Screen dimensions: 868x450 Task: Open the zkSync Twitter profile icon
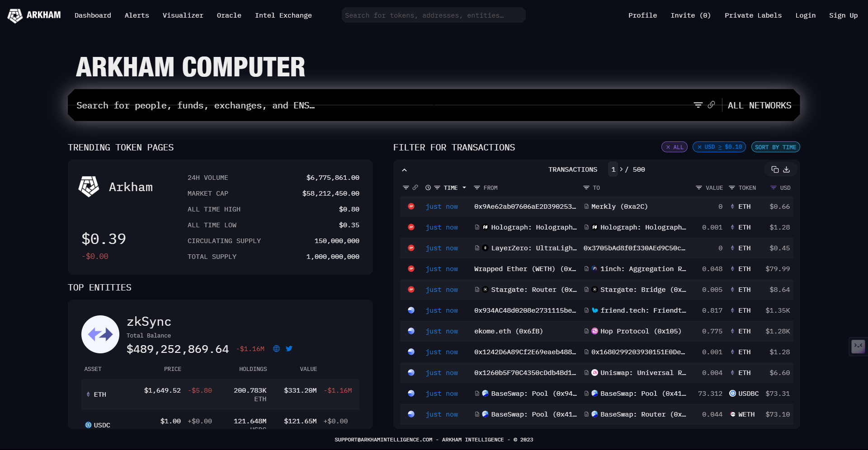tap(289, 349)
